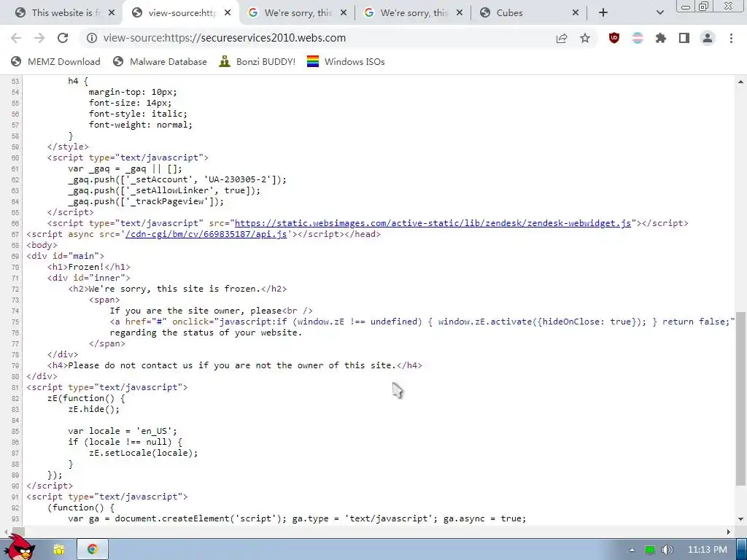This screenshot has height=560, width=747.
Task: Open the MEMZ Download bookmark
Action: tap(55, 61)
